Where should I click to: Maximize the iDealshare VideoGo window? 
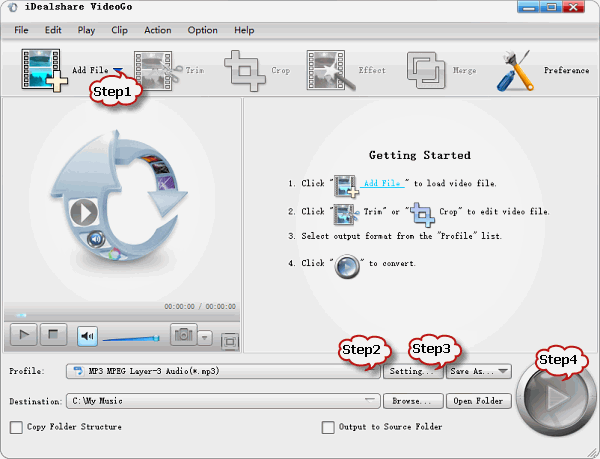pyautogui.click(x=551, y=7)
